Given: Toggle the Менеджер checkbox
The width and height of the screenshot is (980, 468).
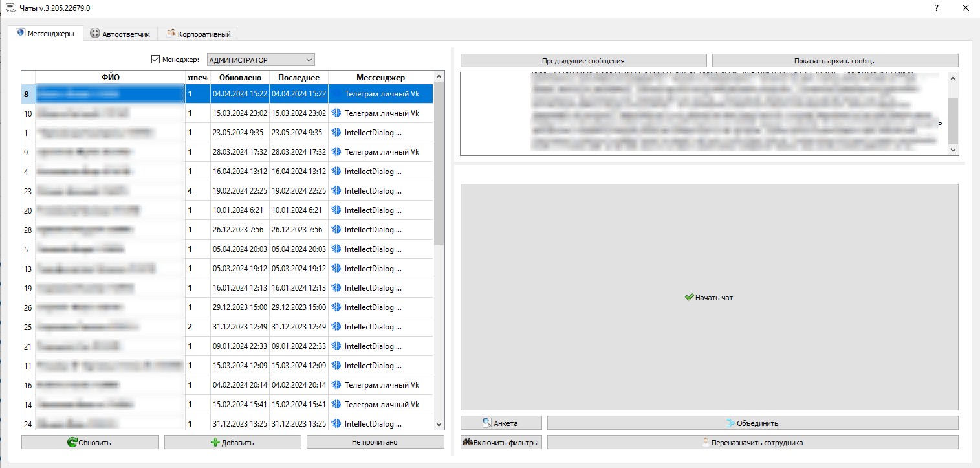Looking at the screenshot, I should [x=155, y=60].
